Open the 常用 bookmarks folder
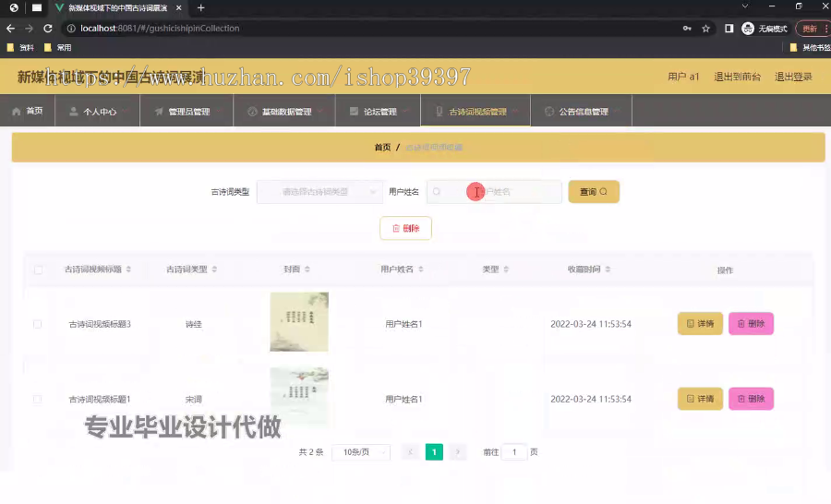The image size is (831, 504). point(58,48)
